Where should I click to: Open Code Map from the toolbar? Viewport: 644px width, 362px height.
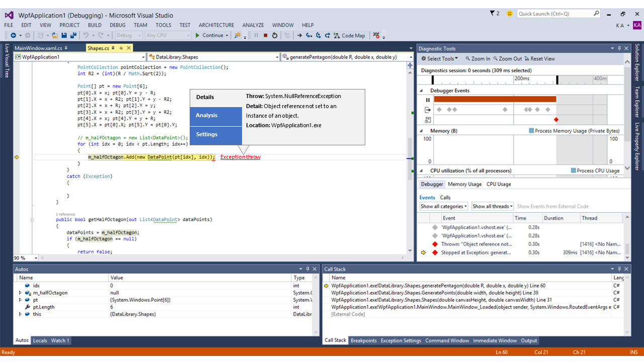tap(349, 35)
